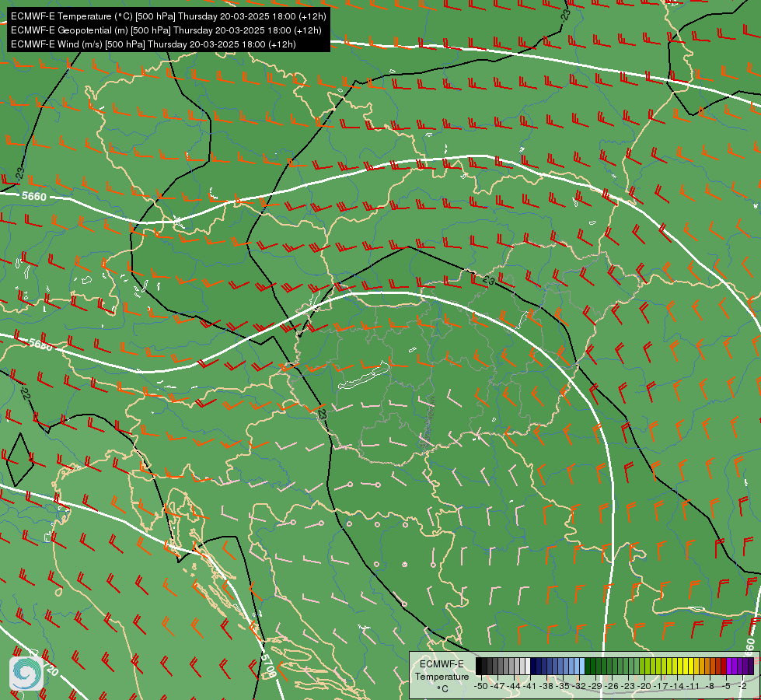
Task: Select the Wind (m/s) title line
Action: click(x=153, y=44)
